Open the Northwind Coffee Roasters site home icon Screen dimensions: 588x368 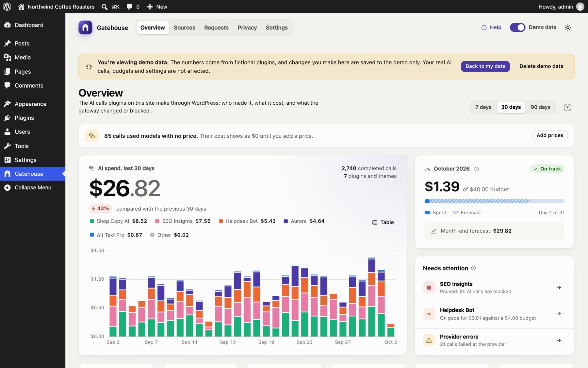(21, 7)
